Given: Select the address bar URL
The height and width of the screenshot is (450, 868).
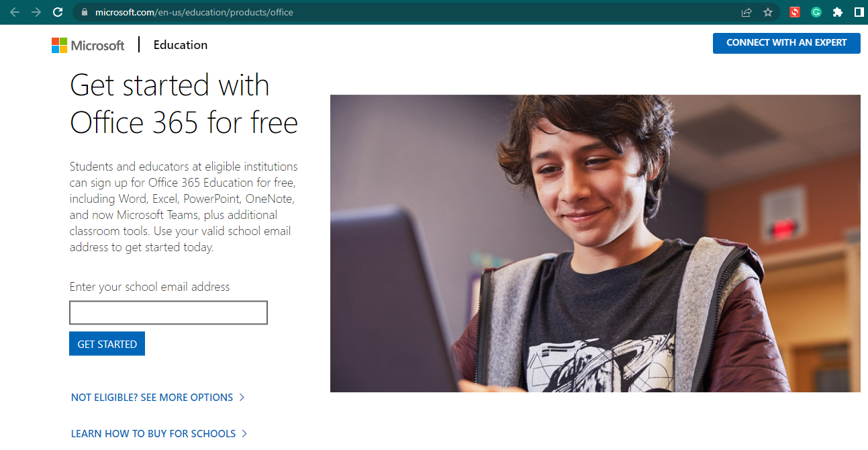Looking at the screenshot, I should click(x=194, y=12).
